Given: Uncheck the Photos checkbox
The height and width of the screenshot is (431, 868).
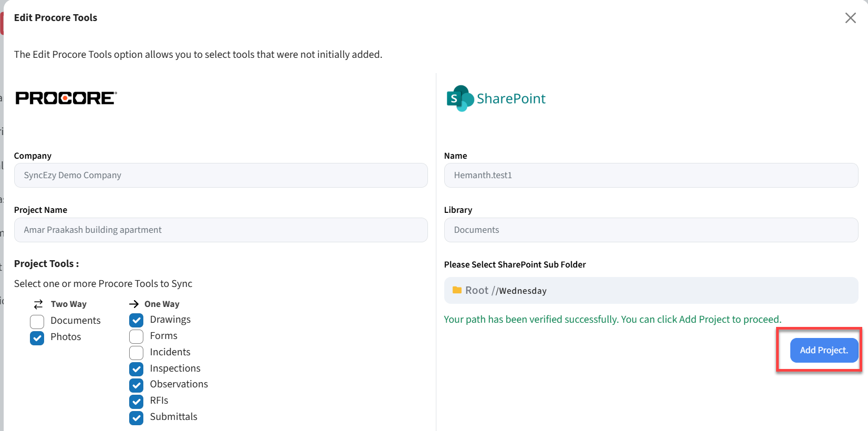Looking at the screenshot, I should pos(37,337).
